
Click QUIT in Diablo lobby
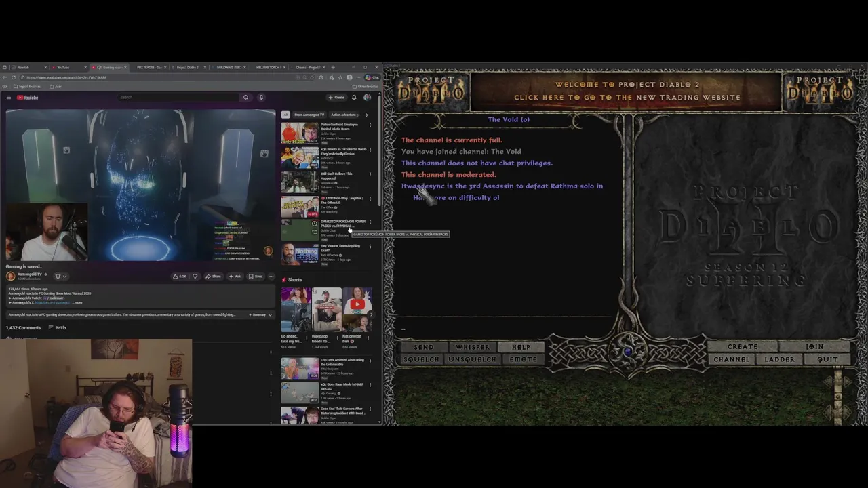pyautogui.click(x=827, y=359)
